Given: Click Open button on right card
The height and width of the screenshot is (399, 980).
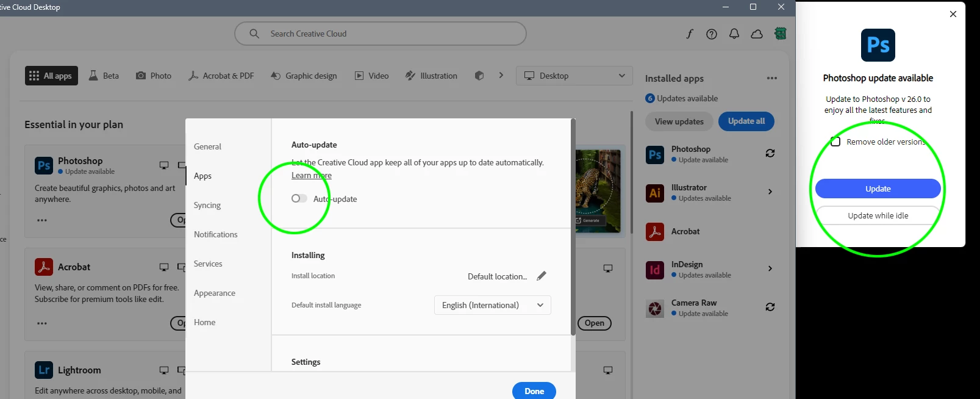Looking at the screenshot, I should point(595,323).
